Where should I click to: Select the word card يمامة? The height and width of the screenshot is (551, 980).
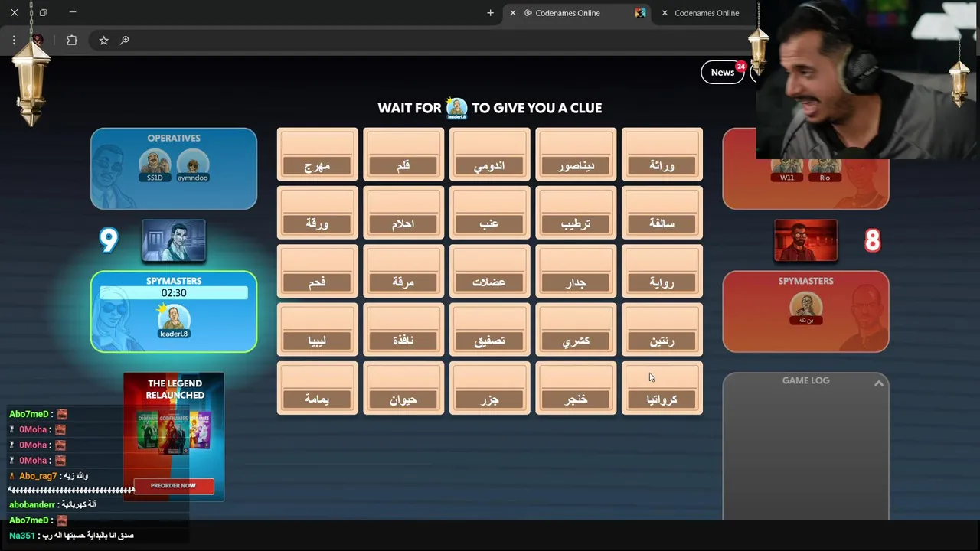[317, 388]
